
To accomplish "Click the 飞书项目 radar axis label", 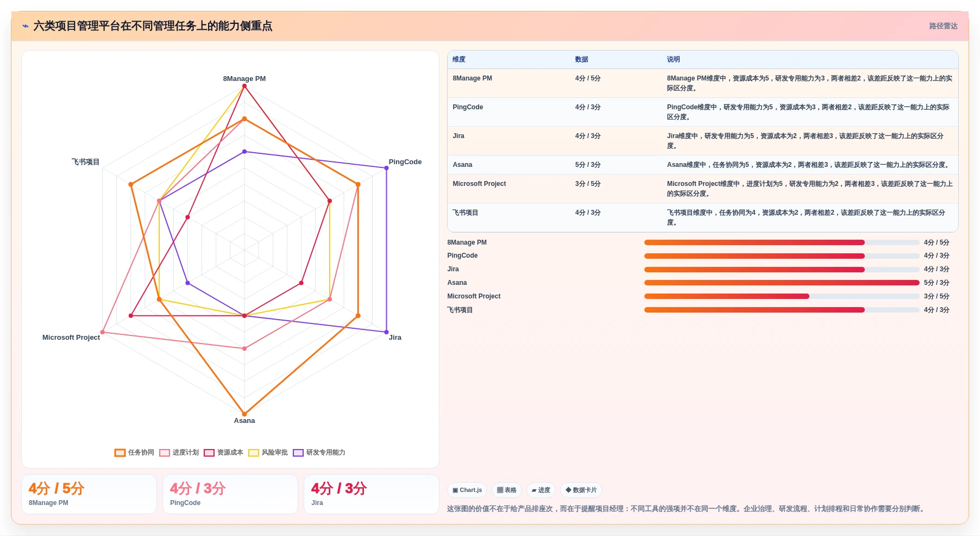I will point(85,161).
